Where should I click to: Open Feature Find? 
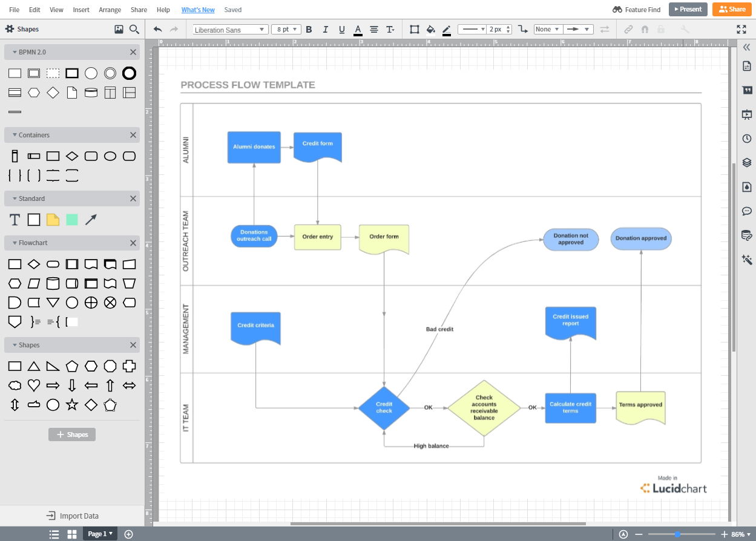(637, 10)
